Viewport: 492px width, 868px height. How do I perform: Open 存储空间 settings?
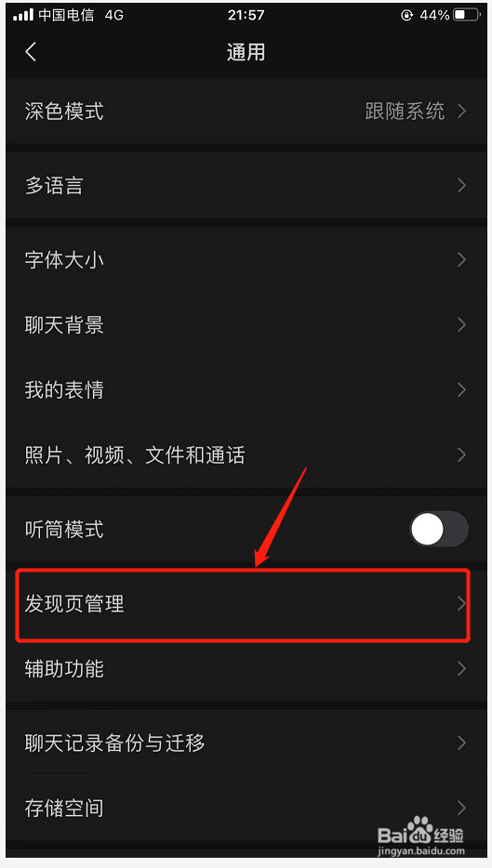(x=246, y=809)
